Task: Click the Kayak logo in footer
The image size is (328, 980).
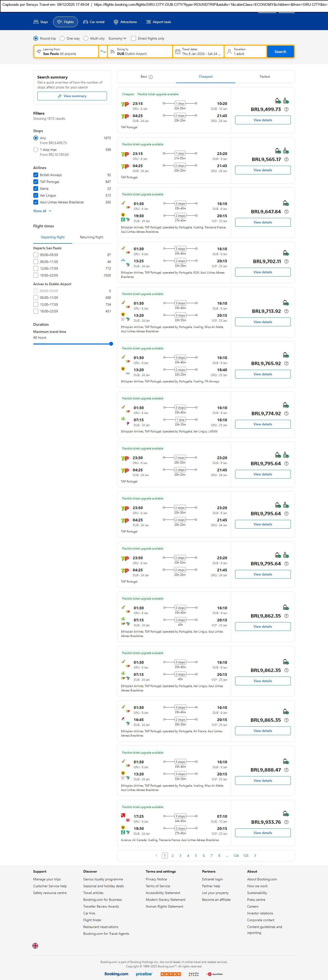Action: coord(171,974)
